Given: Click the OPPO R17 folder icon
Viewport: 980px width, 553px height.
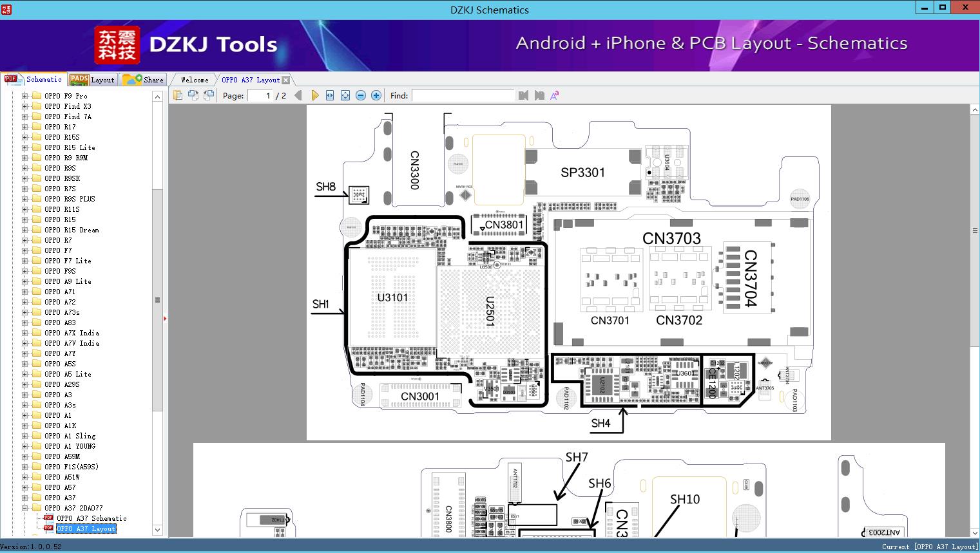Looking at the screenshot, I should (x=37, y=127).
